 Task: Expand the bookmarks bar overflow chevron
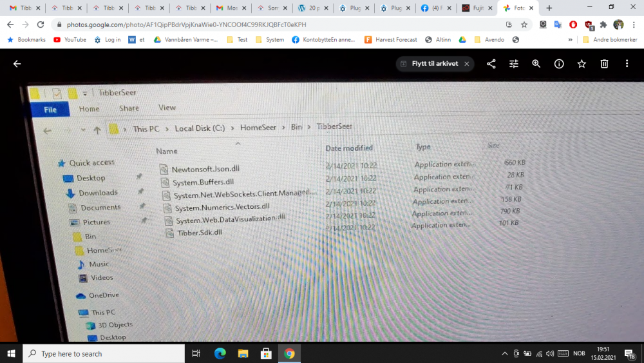pyautogui.click(x=571, y=39)
